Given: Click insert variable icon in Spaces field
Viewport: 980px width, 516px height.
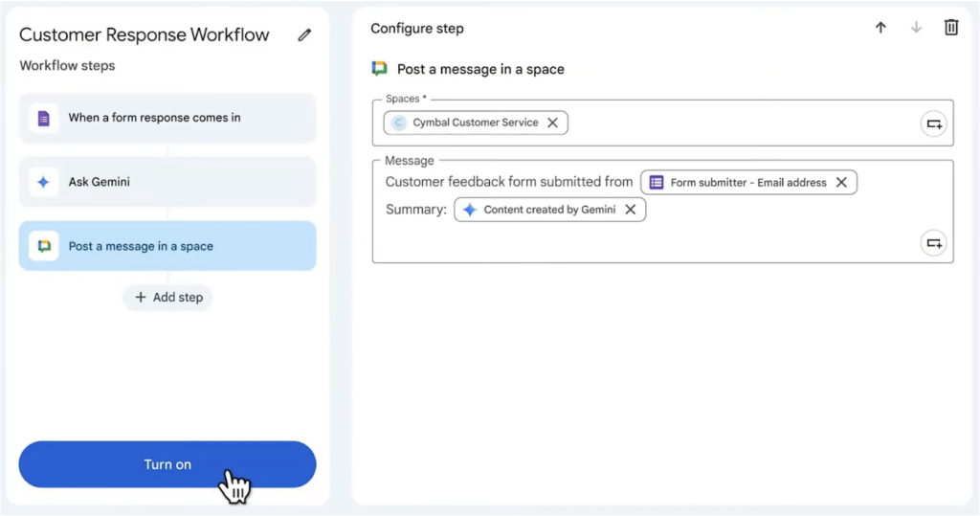Looking at the screenshot, I should (x=933, y=123).
